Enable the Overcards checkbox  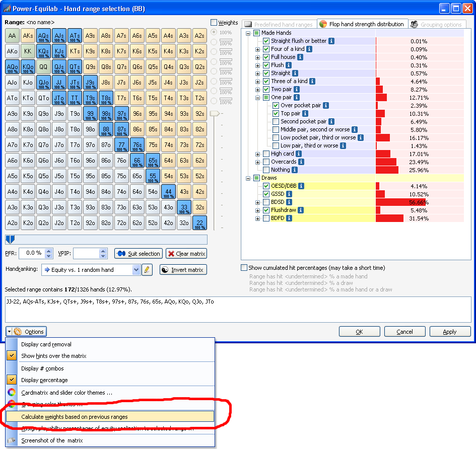point(266,162)
